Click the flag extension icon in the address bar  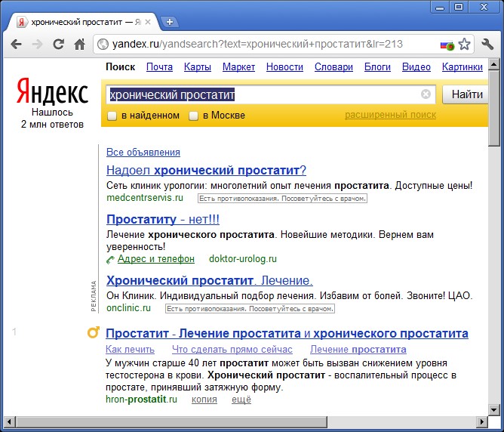(447, 45)
